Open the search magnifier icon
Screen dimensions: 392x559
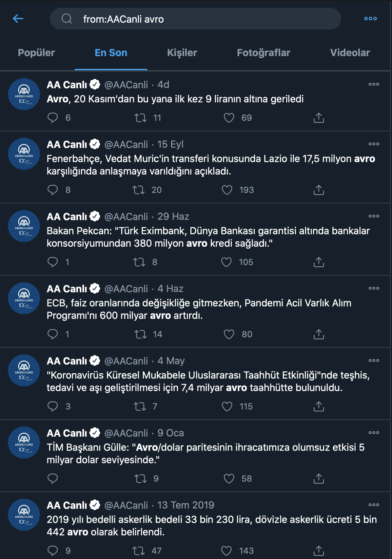[67, 19]
